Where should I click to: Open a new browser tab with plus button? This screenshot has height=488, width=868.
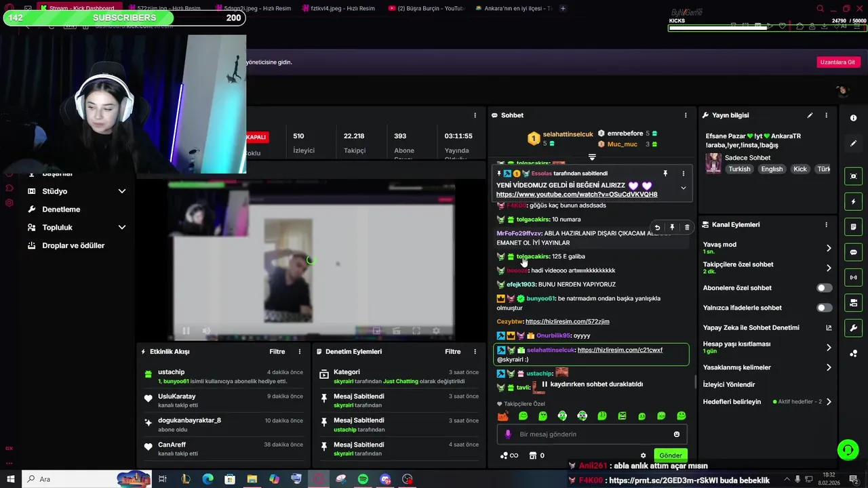tap(563, 8)
